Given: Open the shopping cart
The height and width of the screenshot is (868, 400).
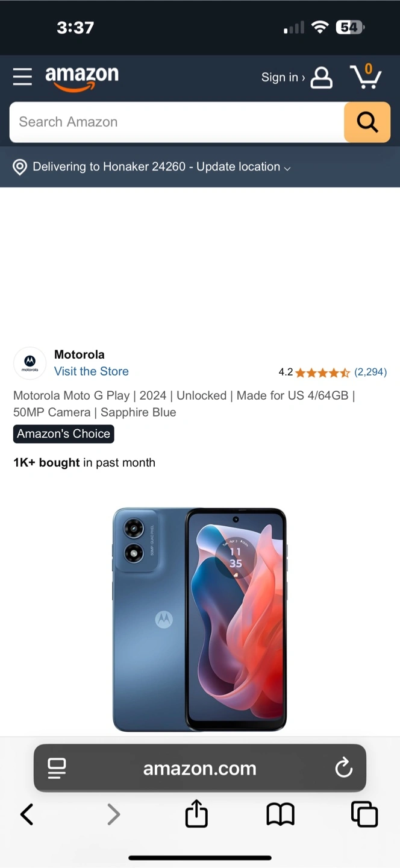Looking at the screenshot, I should coord(366,77).
